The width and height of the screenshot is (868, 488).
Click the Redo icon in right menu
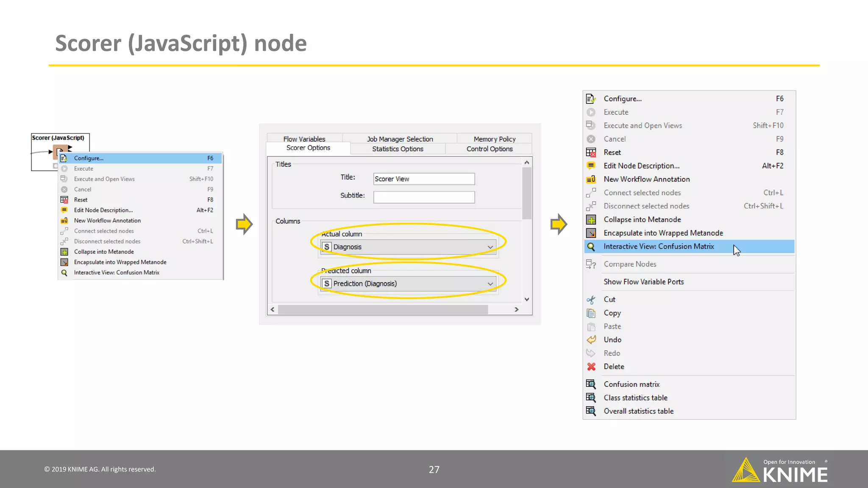(x=591, y=353)
